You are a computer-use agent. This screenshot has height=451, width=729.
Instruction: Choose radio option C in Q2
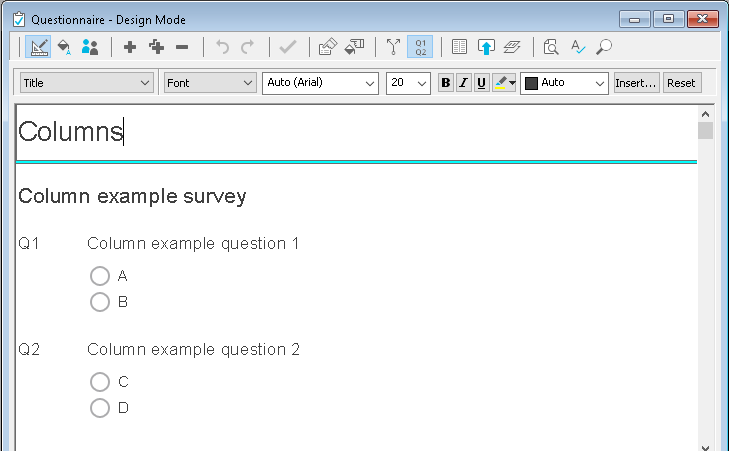(100, 382)
